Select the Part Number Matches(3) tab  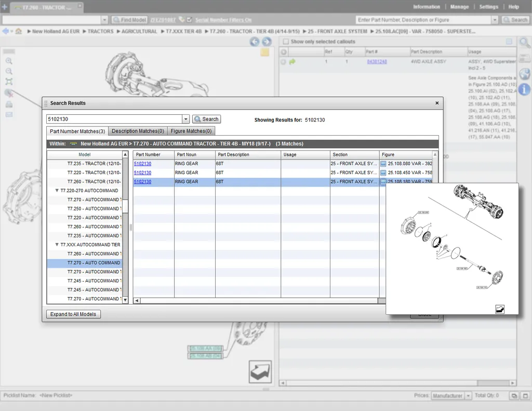(77, 131)
